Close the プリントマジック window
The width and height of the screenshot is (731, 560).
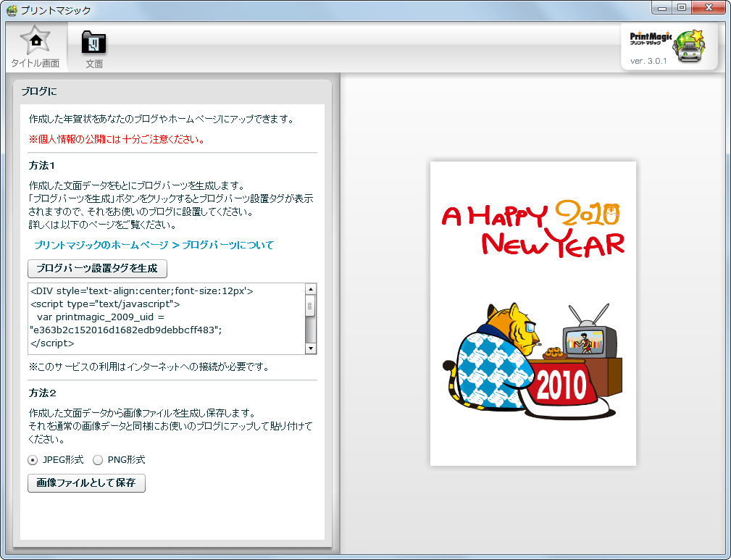709,7
